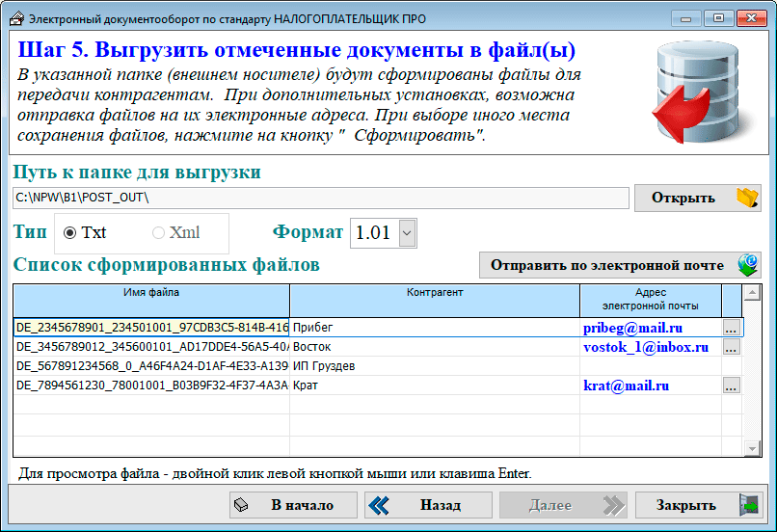Click email pribeg@mail.ru
Viewport: 777px width, 532px height.
point(632,328)
